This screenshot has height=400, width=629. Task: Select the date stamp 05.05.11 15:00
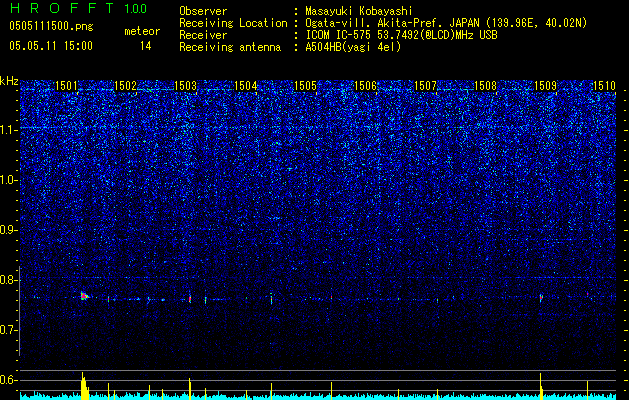tap(51, 46)
